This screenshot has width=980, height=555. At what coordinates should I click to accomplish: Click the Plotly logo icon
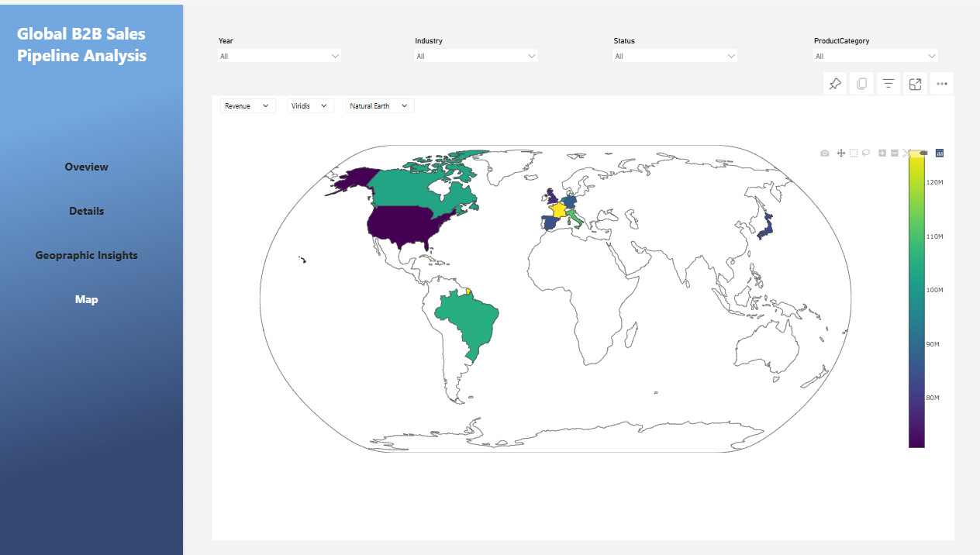pos(940,153)
